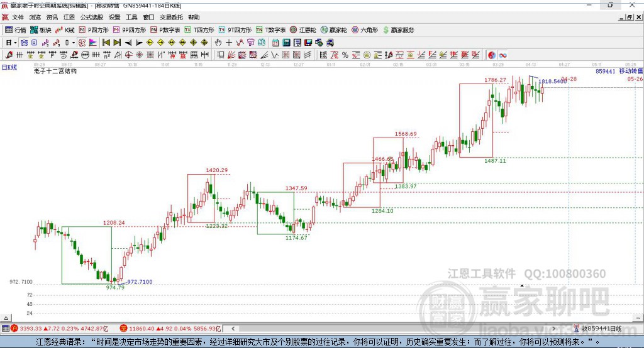The width and height of the screenshot is (644, 348).
Task: Open the 浏览 menu
Action: point(35,17)
